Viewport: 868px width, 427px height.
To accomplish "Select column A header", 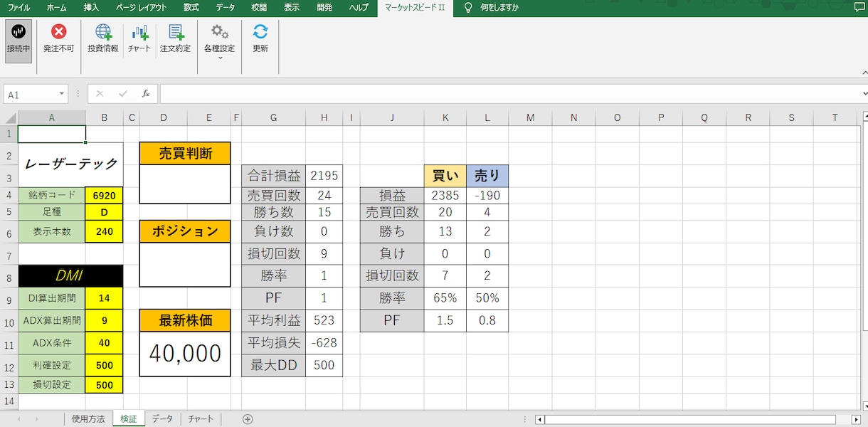I will (51, 117).
